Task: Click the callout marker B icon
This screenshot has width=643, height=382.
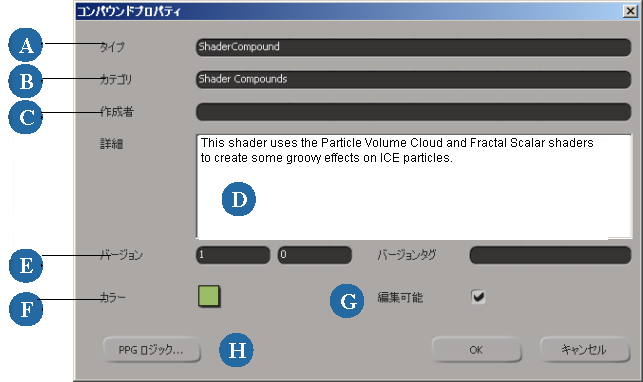Action: point(25,81)
